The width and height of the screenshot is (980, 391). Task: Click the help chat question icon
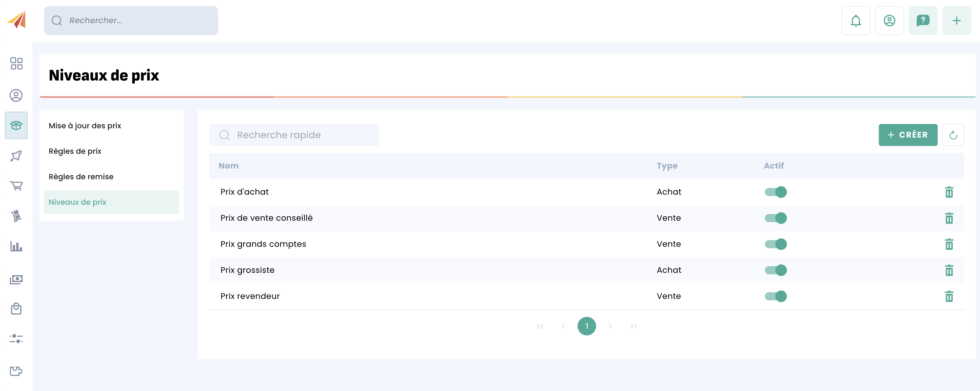click(x=923, y=21)
